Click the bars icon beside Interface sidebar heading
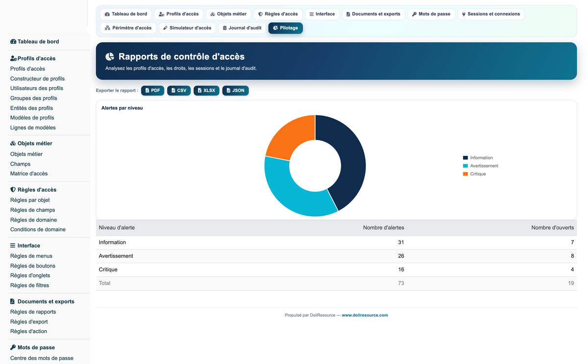 pos(13,245)
